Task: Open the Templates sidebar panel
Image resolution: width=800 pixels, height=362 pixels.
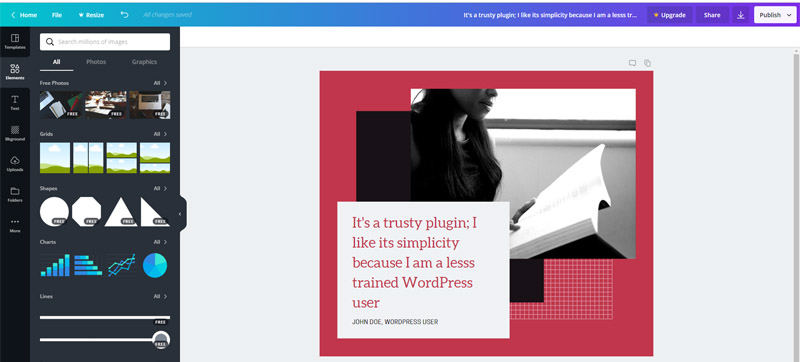Action: [15, 42]
